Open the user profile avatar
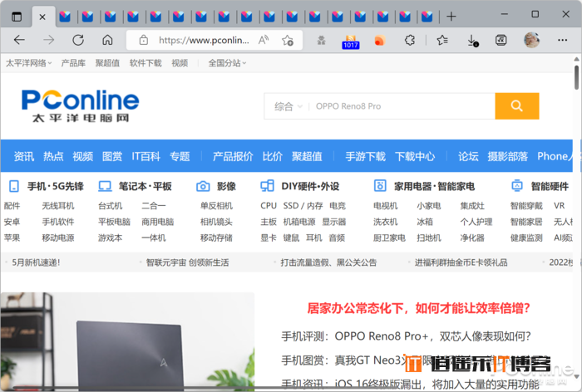 (x=531, y=40)
